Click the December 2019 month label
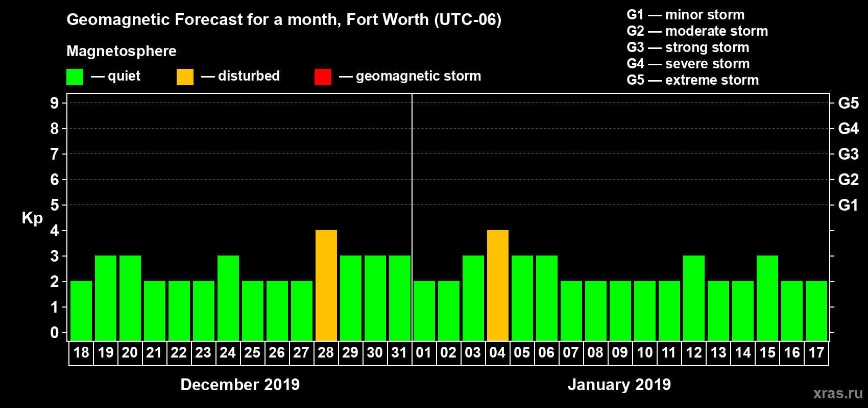This screenshot has height=408, width=868. pyautogui.click(x=240, y=385)
